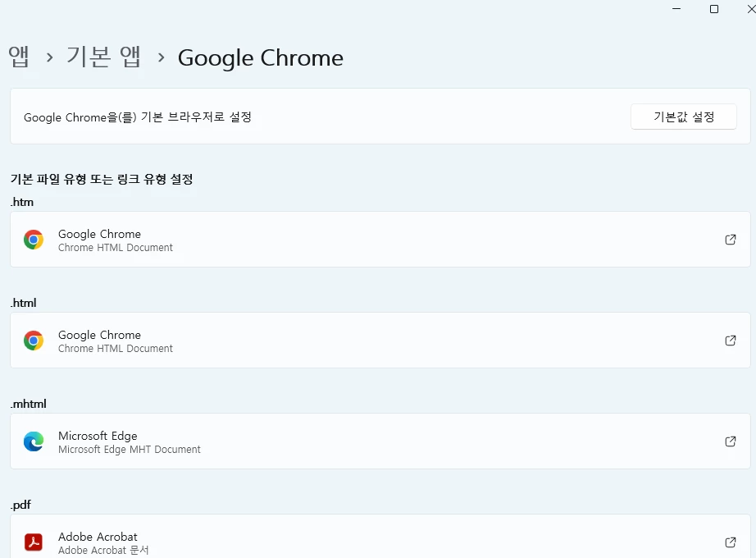Screen dimensions: 756x558
Task: Open external link icon for .mhtml row
Action: tap(731, 441)
